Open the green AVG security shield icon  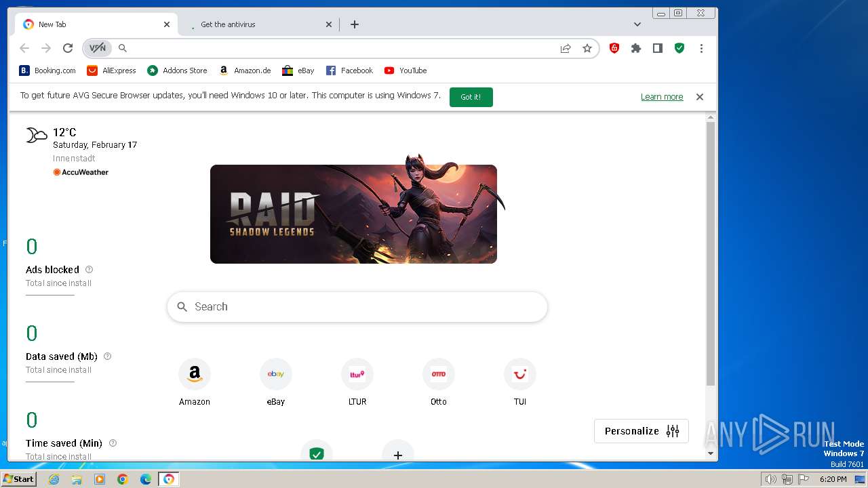pos(679,48)
